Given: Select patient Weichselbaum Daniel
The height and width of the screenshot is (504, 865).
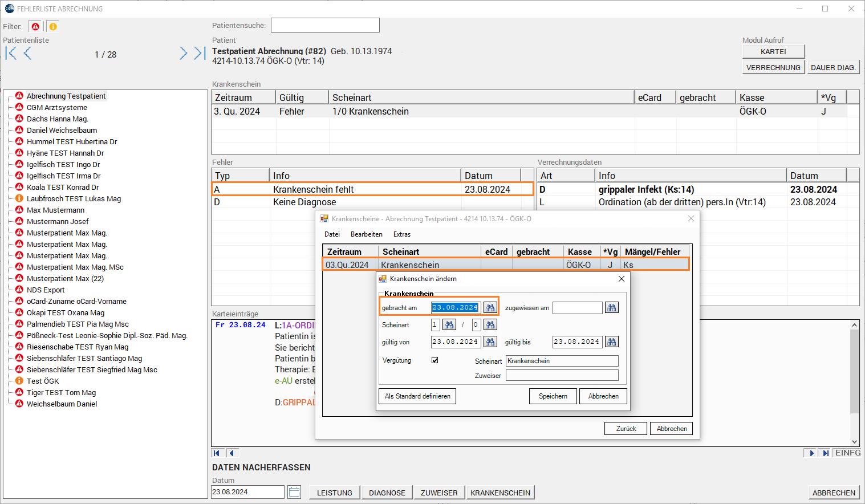Looking at the screenshot, I should (x=62, y=404).
